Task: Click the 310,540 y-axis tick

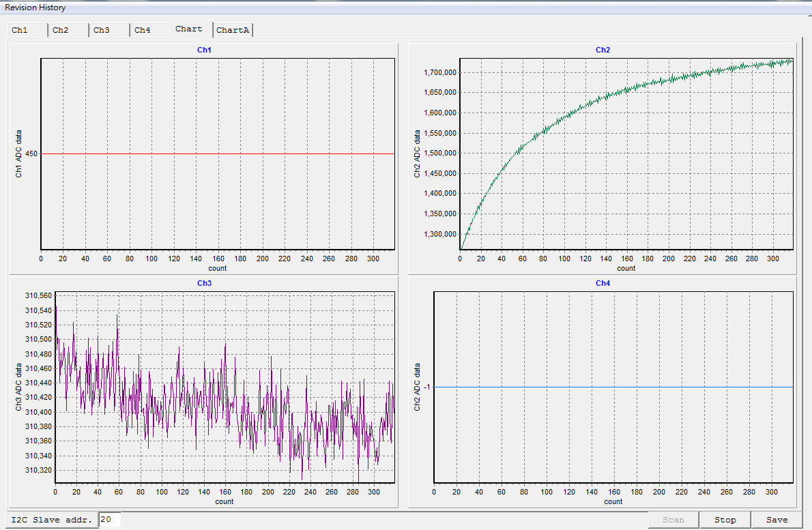Action: [39, 310]
